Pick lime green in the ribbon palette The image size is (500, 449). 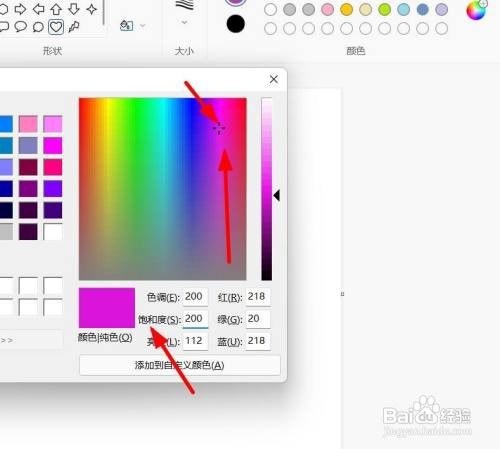coord(384,9)
